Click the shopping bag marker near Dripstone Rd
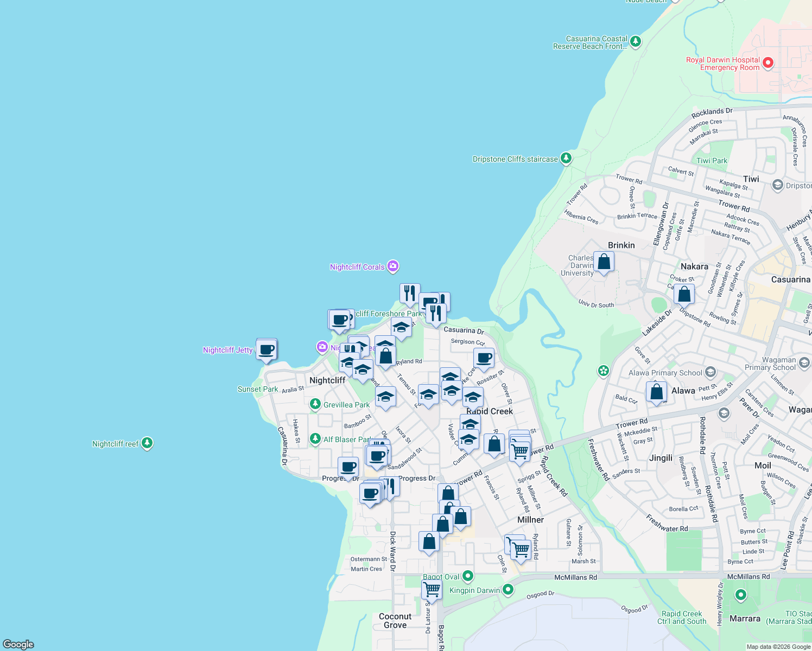Screen dimensions: 812x651 pos(684,295)
